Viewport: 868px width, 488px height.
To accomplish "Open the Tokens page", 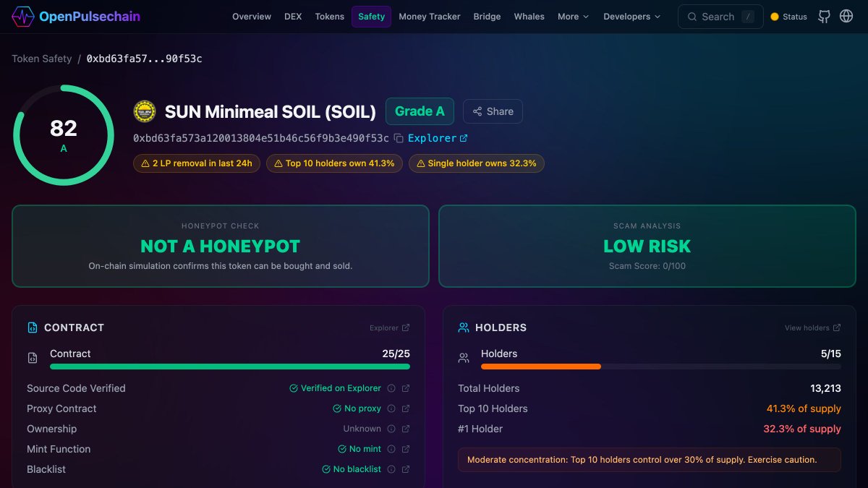I will tap(330, 17).
